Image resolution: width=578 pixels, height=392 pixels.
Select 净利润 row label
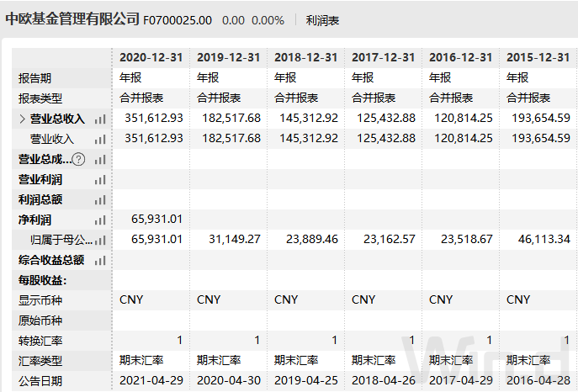(x=35, y=220)
